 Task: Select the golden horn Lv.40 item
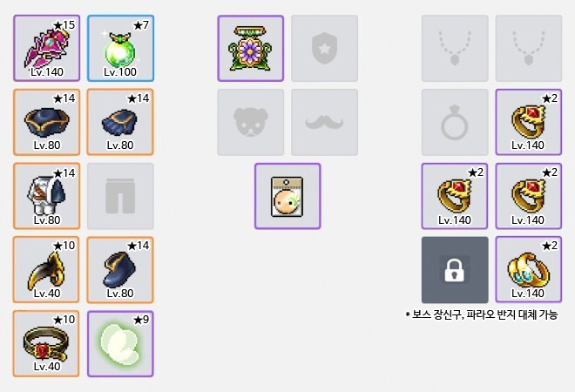point(46,269)
